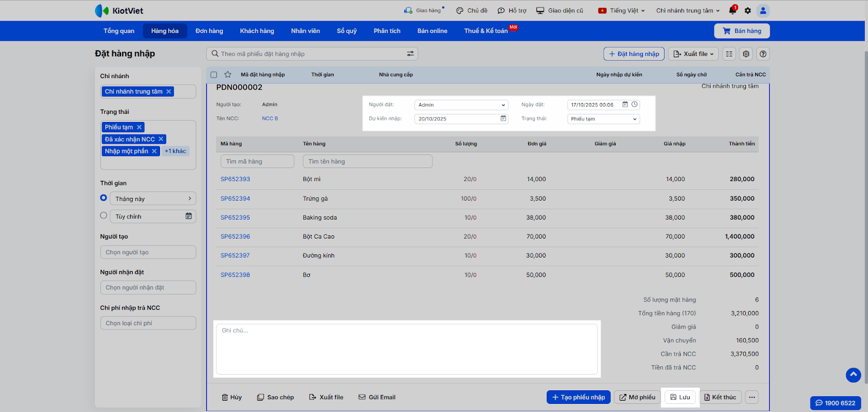Focus the Tìm mã hàng search field
Viewport: 868px width, 412px height.
click(257, 162)
